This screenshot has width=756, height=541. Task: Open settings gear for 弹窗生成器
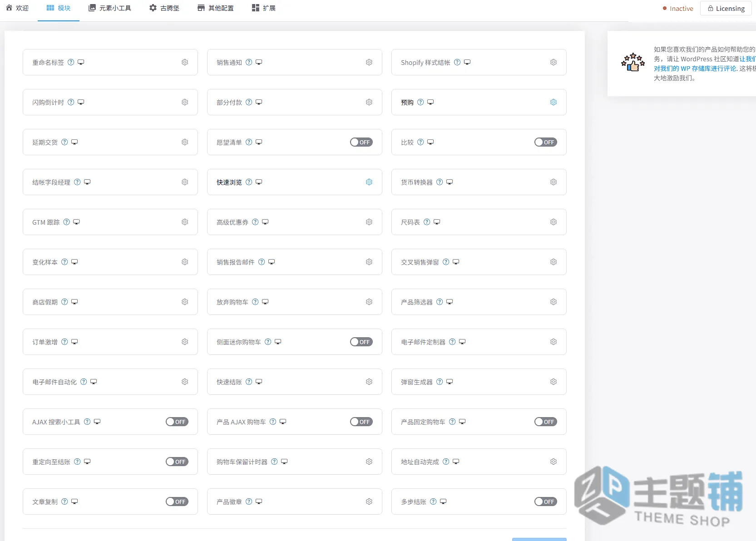[553, 382]
